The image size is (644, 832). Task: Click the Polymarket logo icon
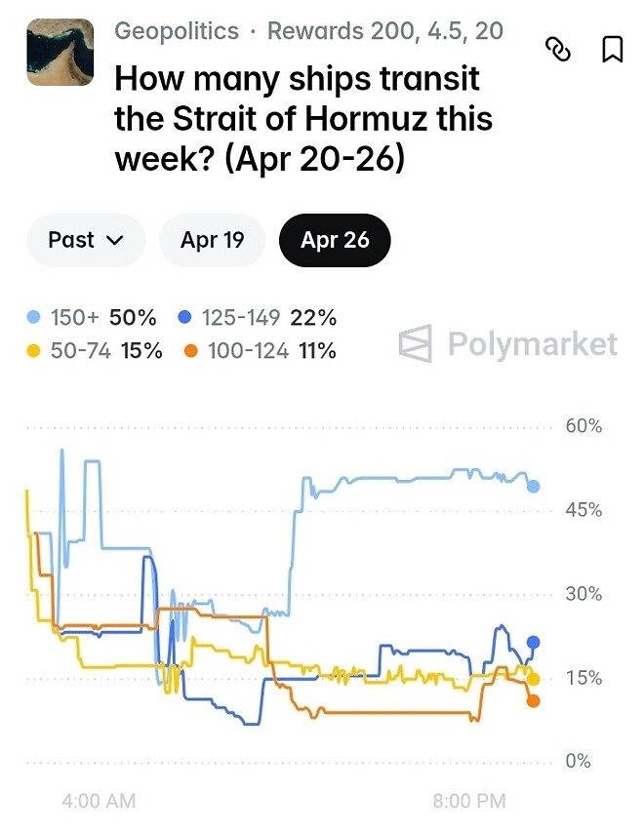(x=416, y=344)
